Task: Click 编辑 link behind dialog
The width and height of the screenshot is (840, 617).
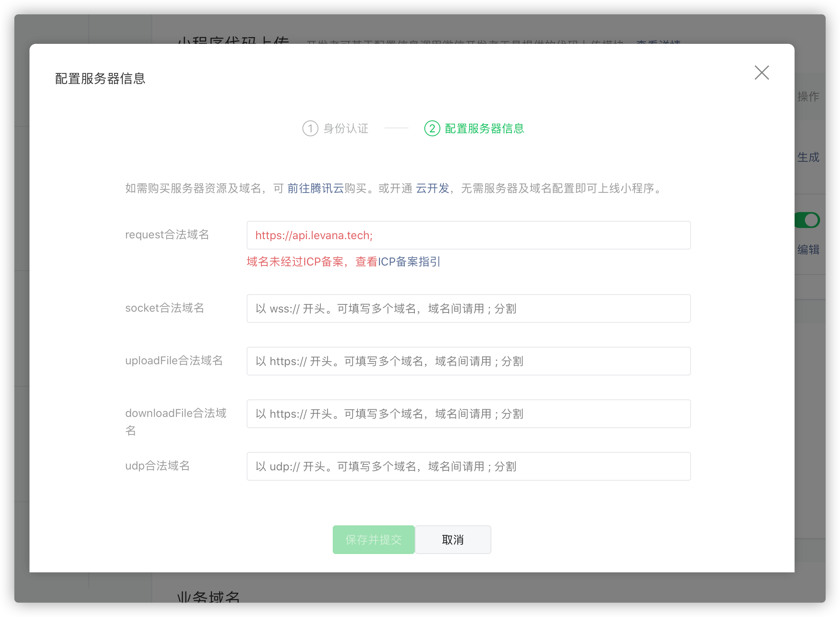Action: [808, 250]
